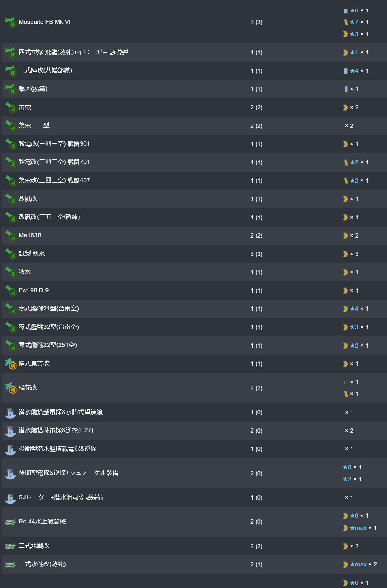This screenshot has width=387, height=588.
Task: Click the ★2 × 1 entry of 後期型電探&逆探+シュノーケル装備
Action: (x=352, y=479)
